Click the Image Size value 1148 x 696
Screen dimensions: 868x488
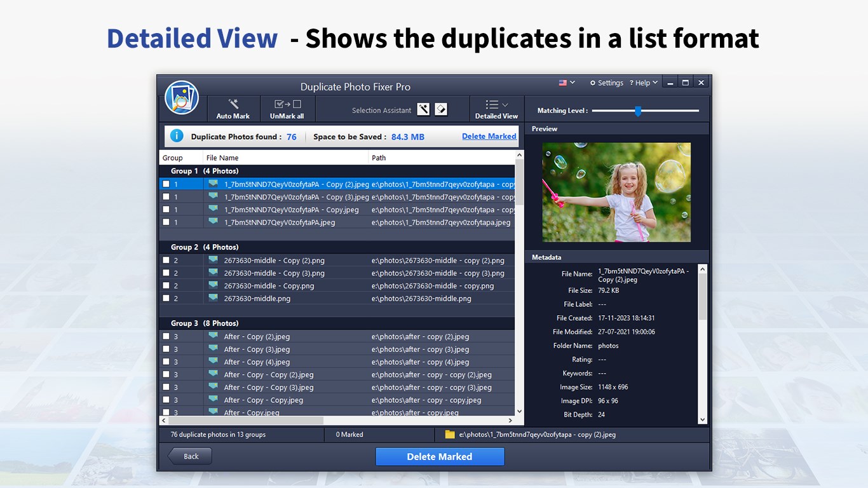tap(613, 387)
